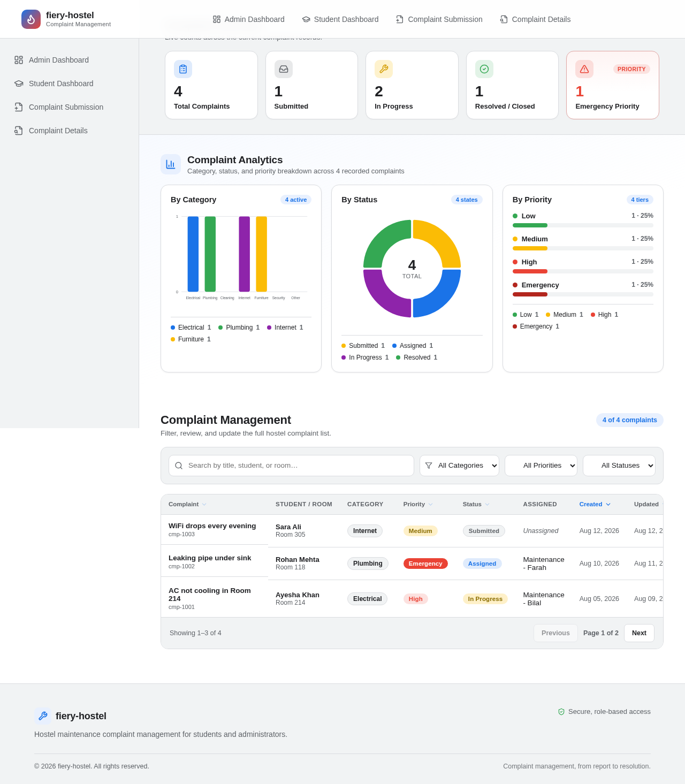Viewport: 685px width, 784px height.
Task: Open complaint Leaking pipe under sink
Action: click(210, 558)
